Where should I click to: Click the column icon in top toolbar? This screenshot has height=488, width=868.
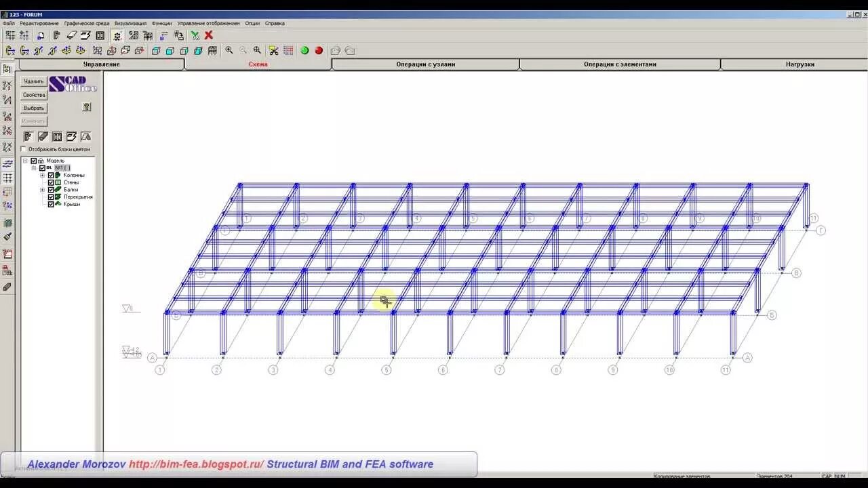(56, 35)
